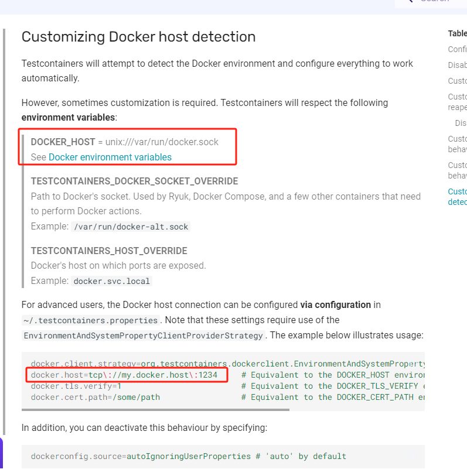Click the EnvironmentAndSystemPropertyClientProviderStrategy inline code

pyautogui.click(x=143, y=335)
